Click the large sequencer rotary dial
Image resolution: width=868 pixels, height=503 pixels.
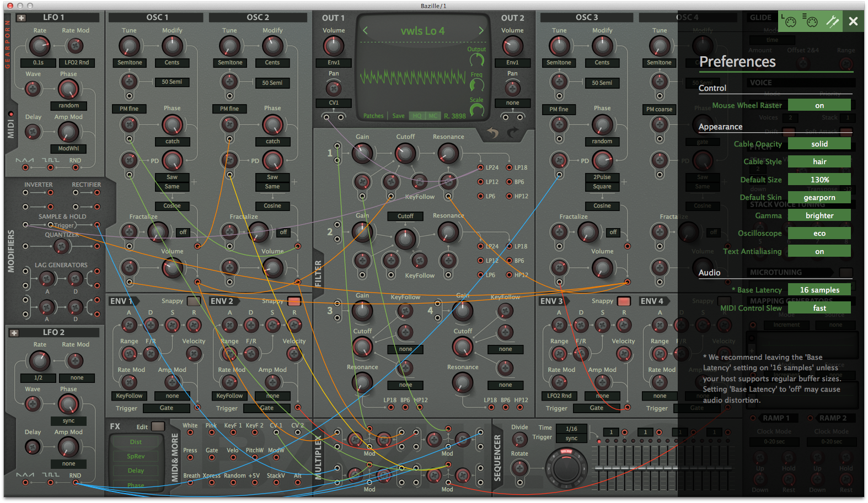tap(566, 468)
